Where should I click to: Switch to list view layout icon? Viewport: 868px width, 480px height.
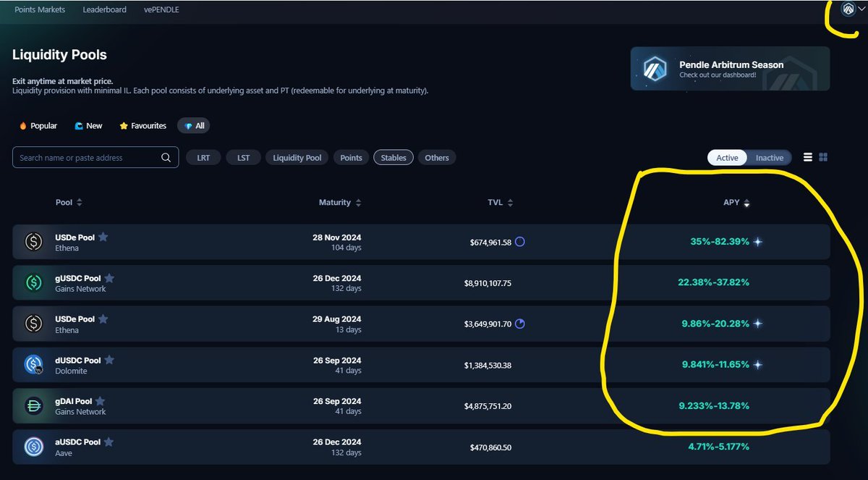808,157
